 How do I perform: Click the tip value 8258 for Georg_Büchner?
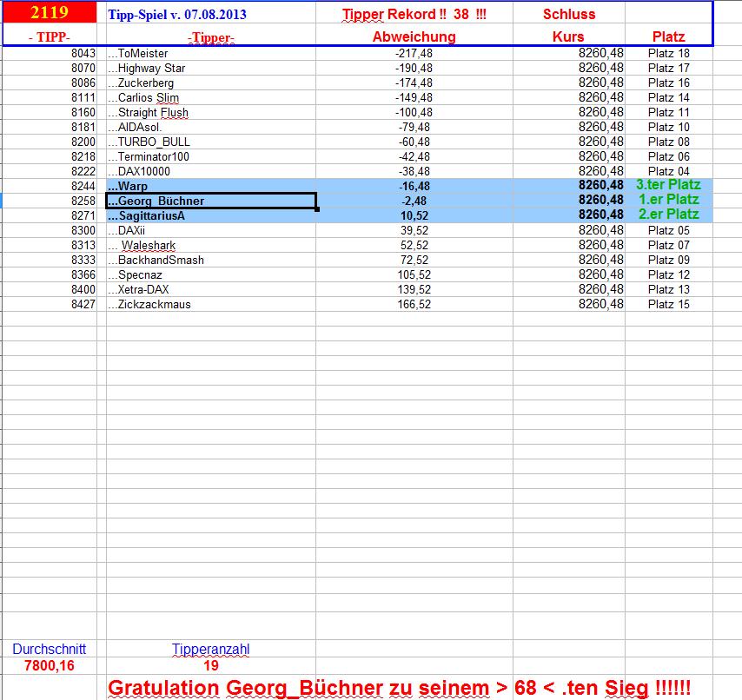coord(76,201)
